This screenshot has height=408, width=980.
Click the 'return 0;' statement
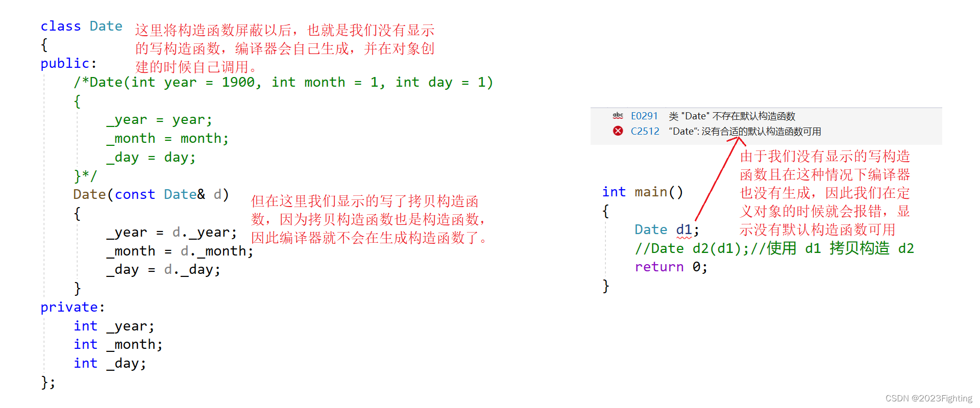[x=671, y=267]
